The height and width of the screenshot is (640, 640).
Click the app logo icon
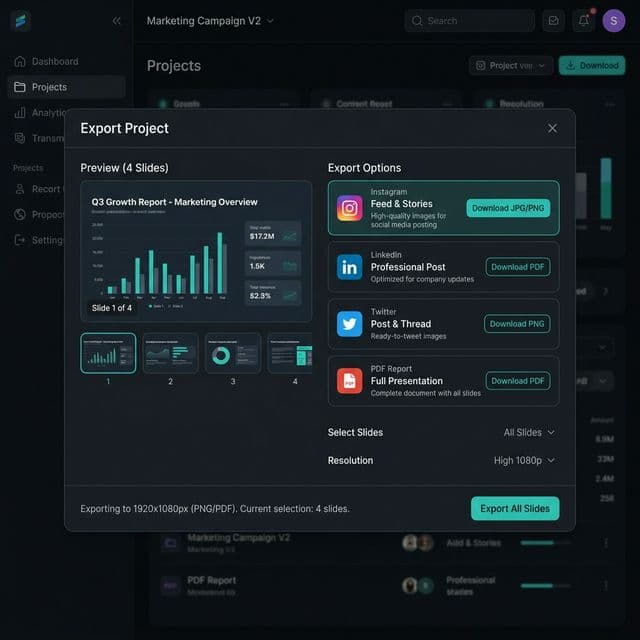20,20
